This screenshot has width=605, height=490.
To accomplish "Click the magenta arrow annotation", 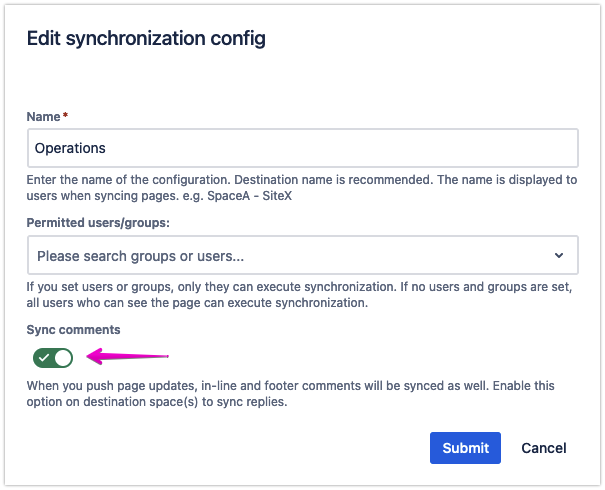I will click(130, 355).
